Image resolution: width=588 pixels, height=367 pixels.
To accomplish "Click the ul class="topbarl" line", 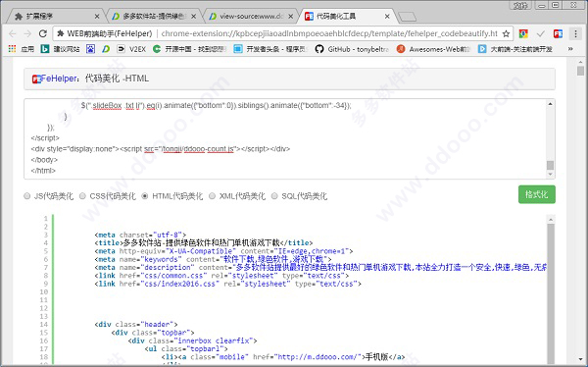I will click(x=186, y=348).
